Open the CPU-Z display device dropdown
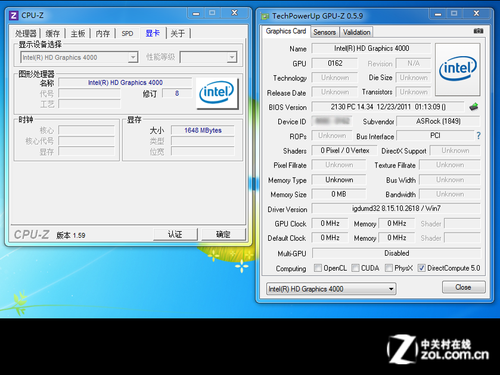This screenshot has height=375, width=500. 133,57
